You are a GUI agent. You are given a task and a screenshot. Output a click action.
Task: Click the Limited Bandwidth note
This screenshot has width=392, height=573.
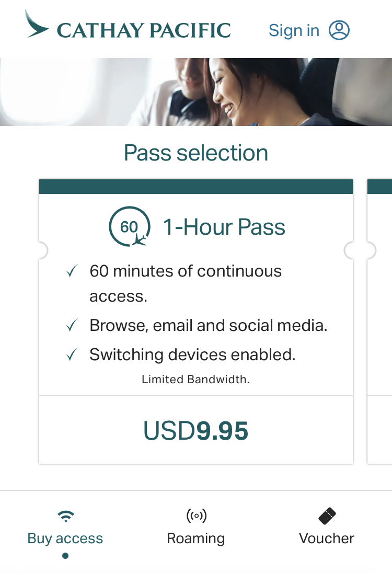click(x=195, y=380)
